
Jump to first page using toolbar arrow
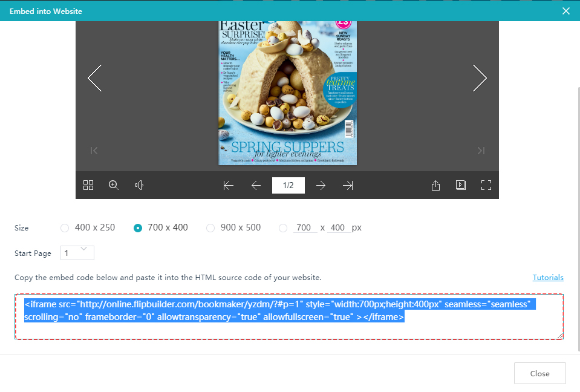tap(228, 185)
